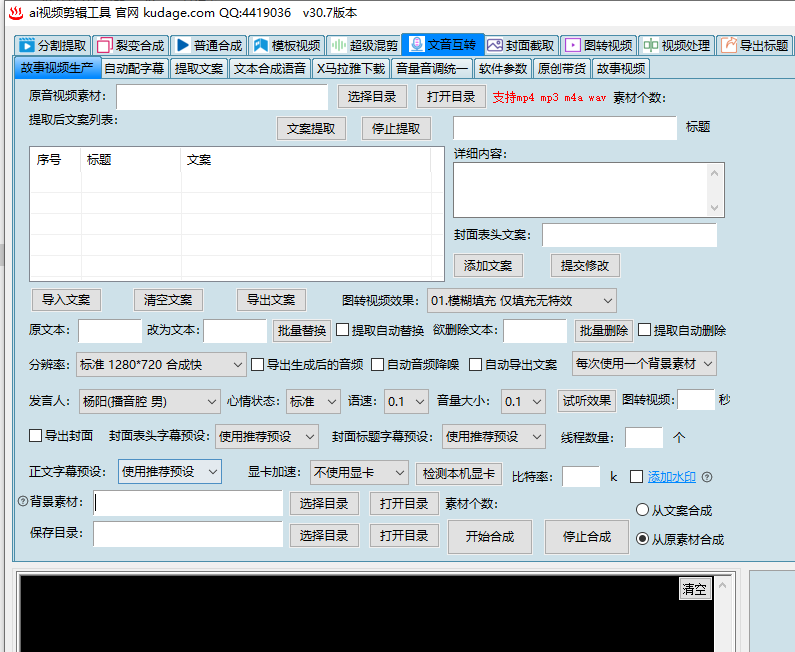
Task: Click the 详细内容 text area scrollbar
Action: (714, 190)
